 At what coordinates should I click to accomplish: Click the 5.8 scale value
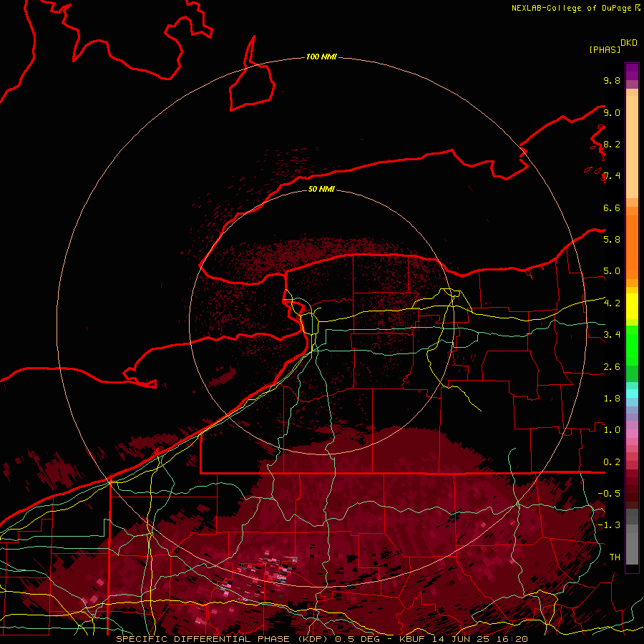click(612, 240)
